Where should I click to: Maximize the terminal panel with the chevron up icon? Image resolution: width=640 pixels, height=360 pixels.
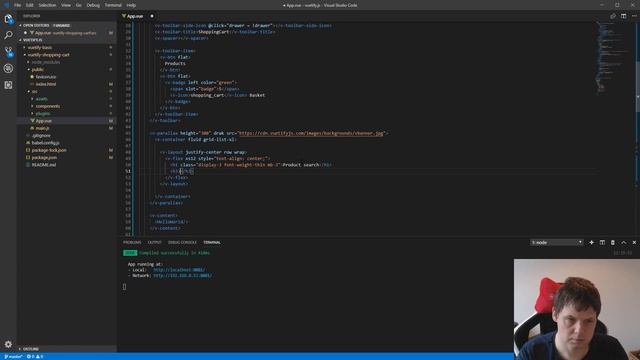pos(624,242)
